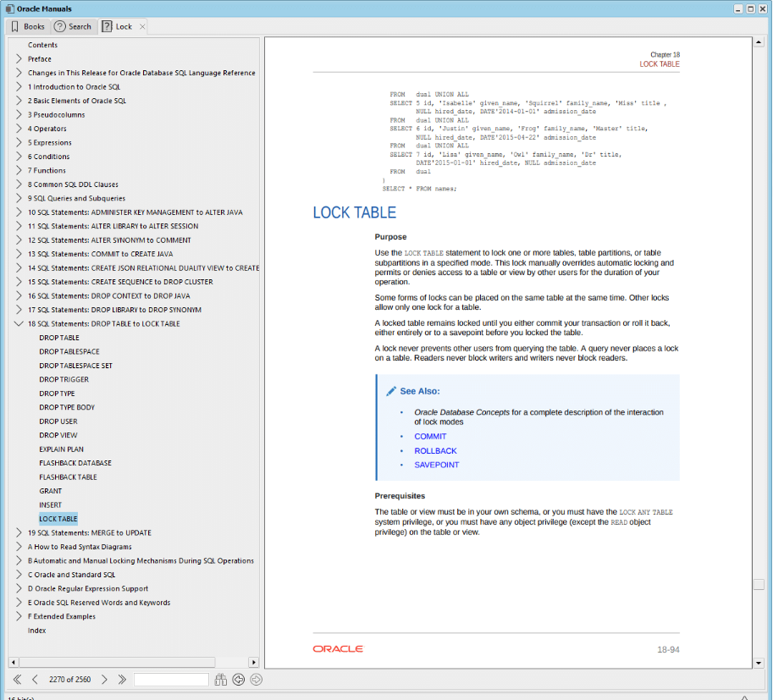Expand '9 SQL Queries and Subqueries'

pos(19,198)
